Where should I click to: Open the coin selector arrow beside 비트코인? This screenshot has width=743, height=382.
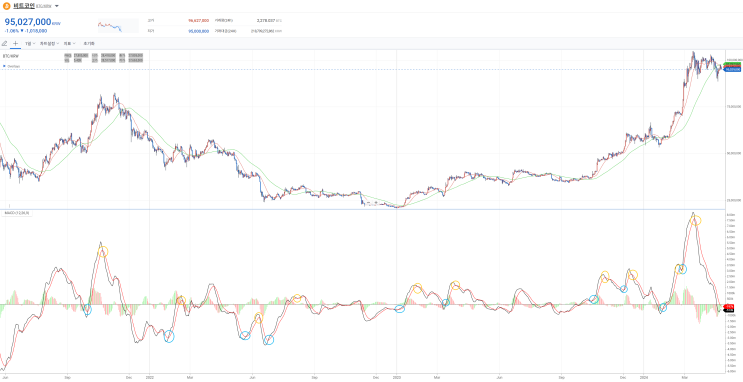tap(57, 6)
